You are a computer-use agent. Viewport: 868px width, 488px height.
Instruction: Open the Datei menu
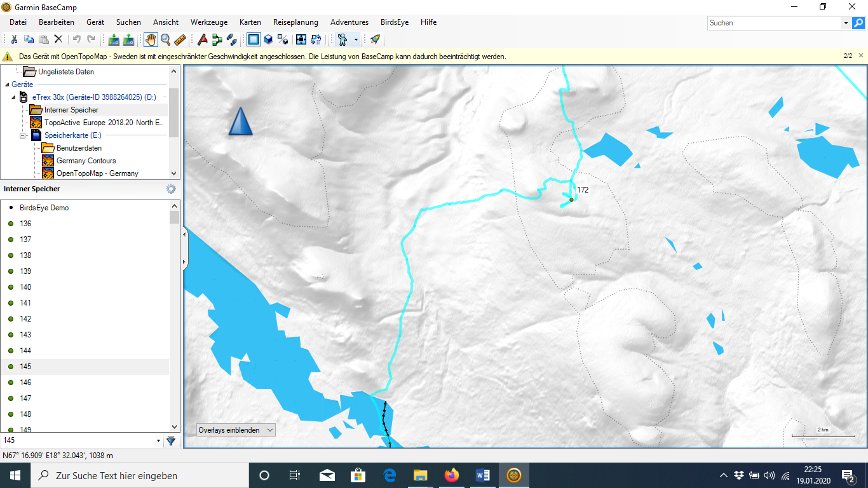point(18,22)
